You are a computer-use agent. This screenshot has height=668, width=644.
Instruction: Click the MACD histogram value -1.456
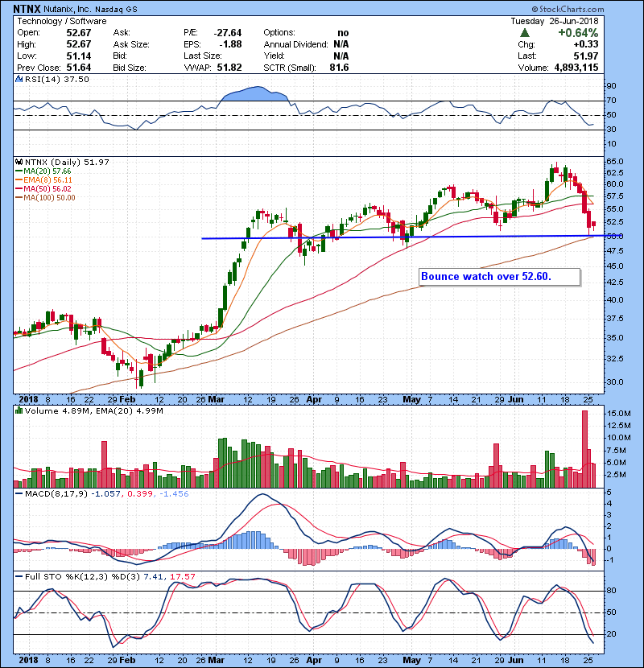174,494
